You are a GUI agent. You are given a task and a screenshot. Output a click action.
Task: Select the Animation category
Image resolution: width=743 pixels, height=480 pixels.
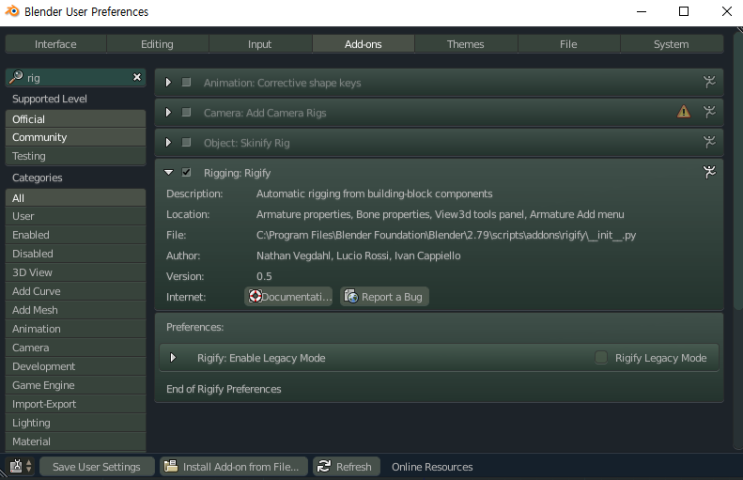[x=76, y=329]
